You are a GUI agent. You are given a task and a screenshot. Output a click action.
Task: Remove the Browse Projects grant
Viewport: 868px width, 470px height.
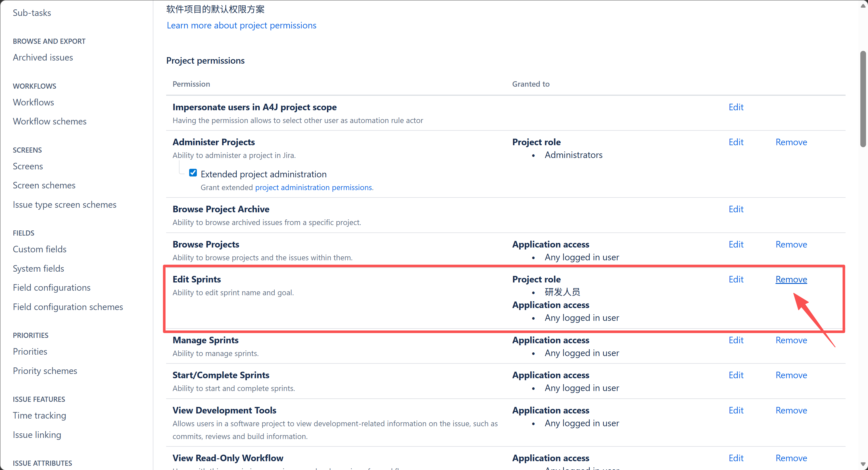pyautogui.click(x=791, y=244)
